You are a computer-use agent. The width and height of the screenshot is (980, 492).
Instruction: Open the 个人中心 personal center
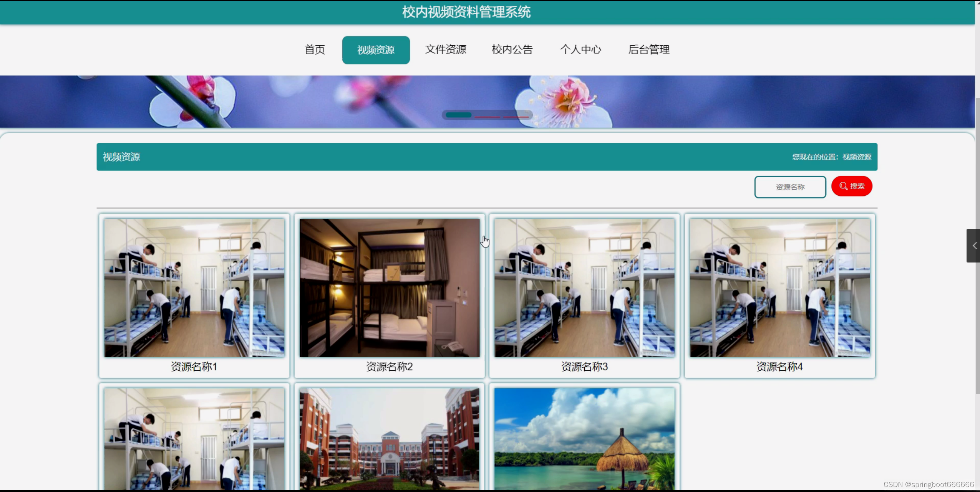[580, 50]
